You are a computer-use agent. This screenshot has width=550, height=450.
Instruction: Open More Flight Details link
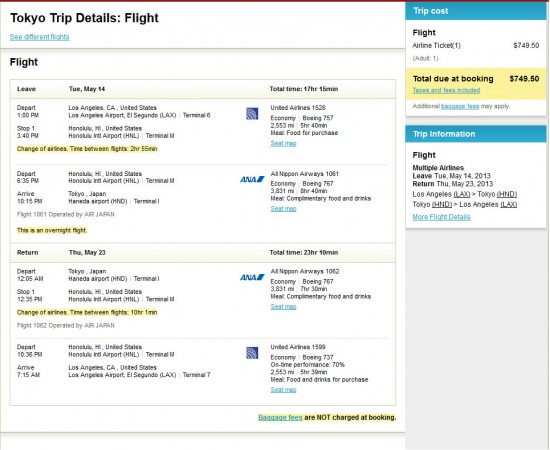(441, 217)
